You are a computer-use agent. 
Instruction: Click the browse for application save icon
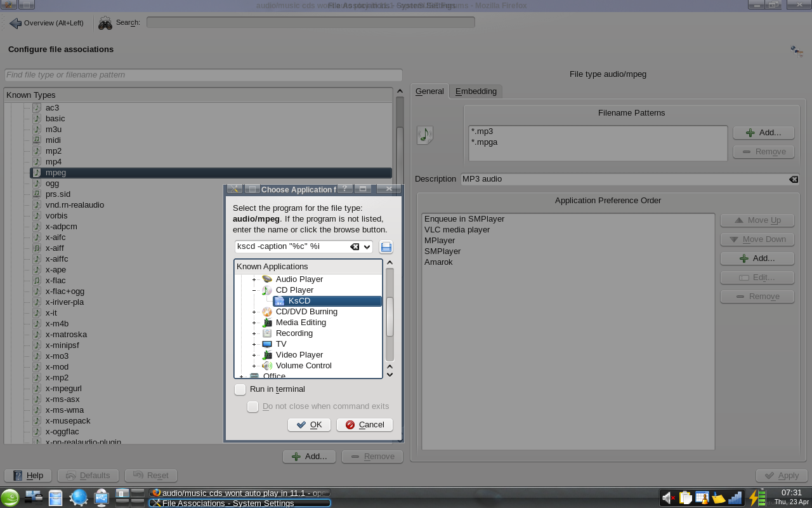(386, 247)
